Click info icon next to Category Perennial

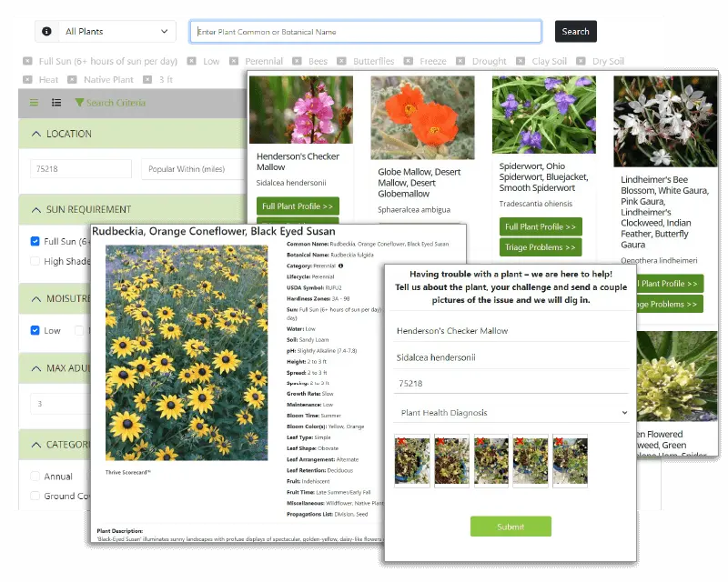click(340, 266)
